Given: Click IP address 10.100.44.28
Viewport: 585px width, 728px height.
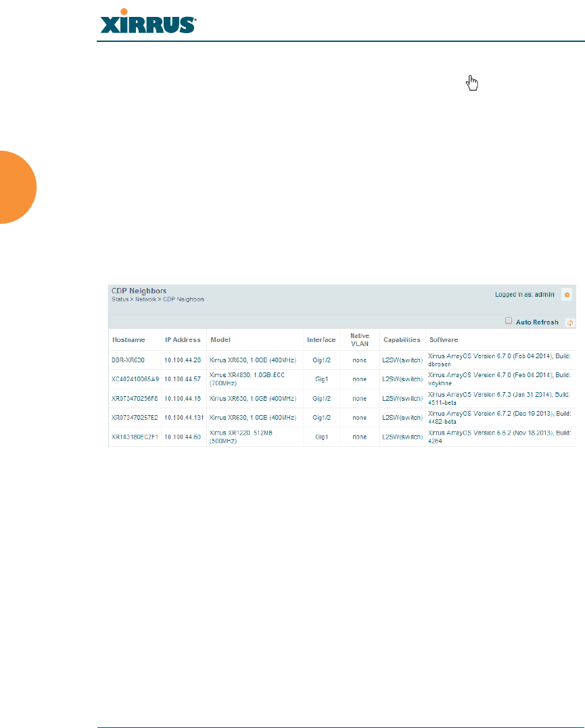Looking at the screenshot, I should point(183,360).
